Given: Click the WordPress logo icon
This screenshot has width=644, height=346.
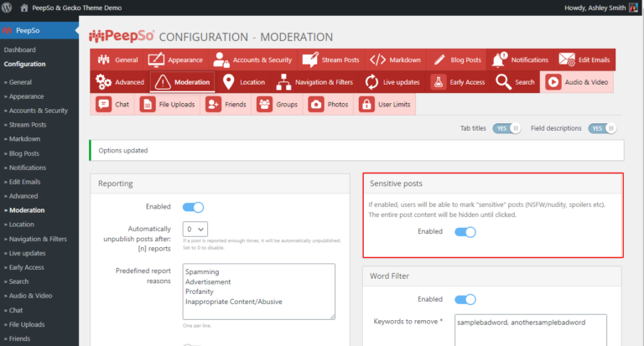Looking at the screenshot, I should click(x=9, y=8).
